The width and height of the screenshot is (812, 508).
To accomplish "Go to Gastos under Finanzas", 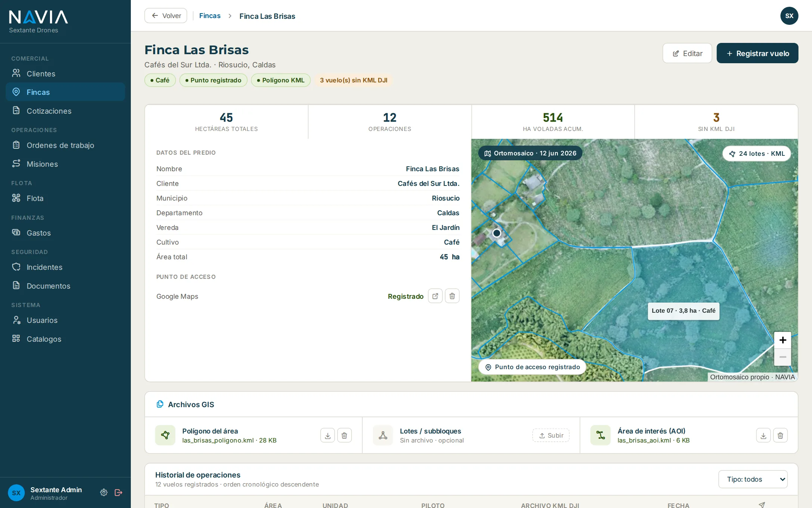I will [x=65, y=233].
